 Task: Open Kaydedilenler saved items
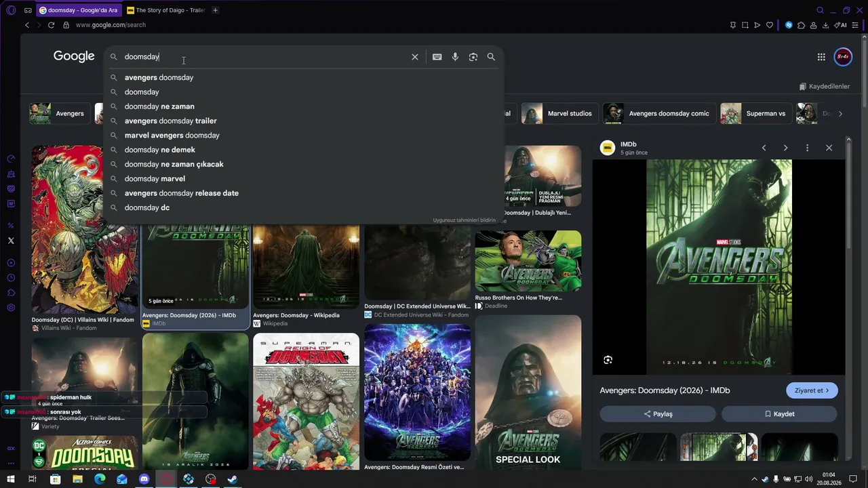pos(825,87)
